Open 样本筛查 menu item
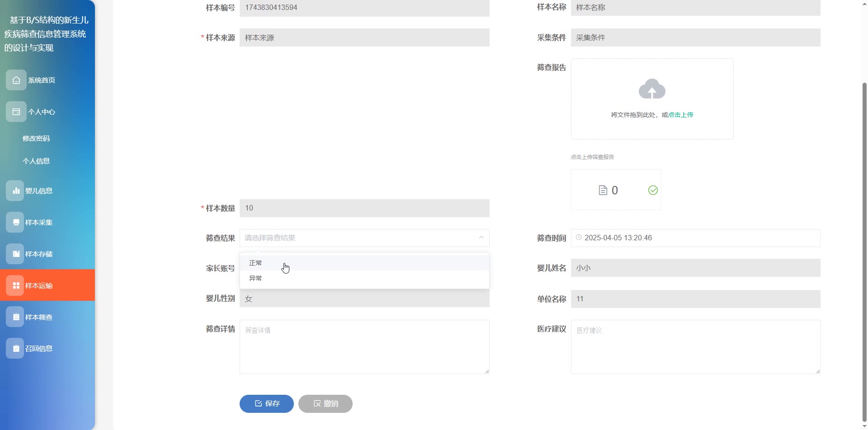Screen dimensions: 868x430 pos(47,317)
